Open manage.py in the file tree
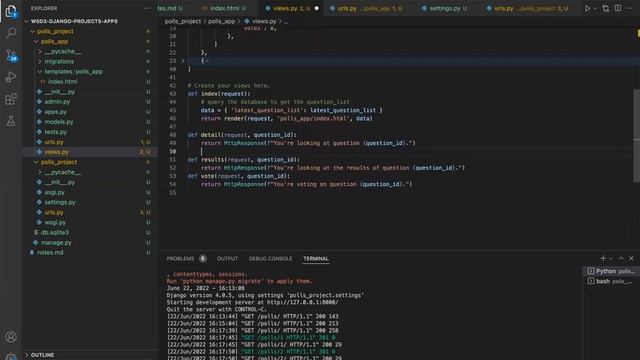 point(56,242)
